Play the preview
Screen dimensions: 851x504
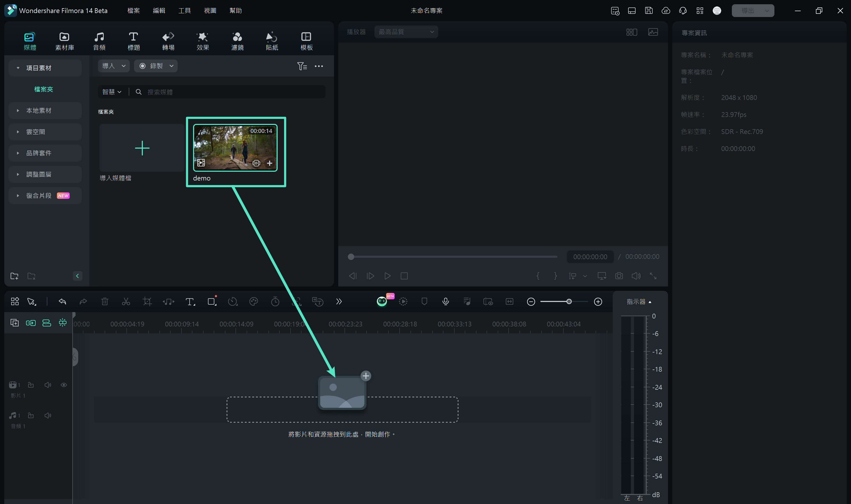(x=387, y=276)
